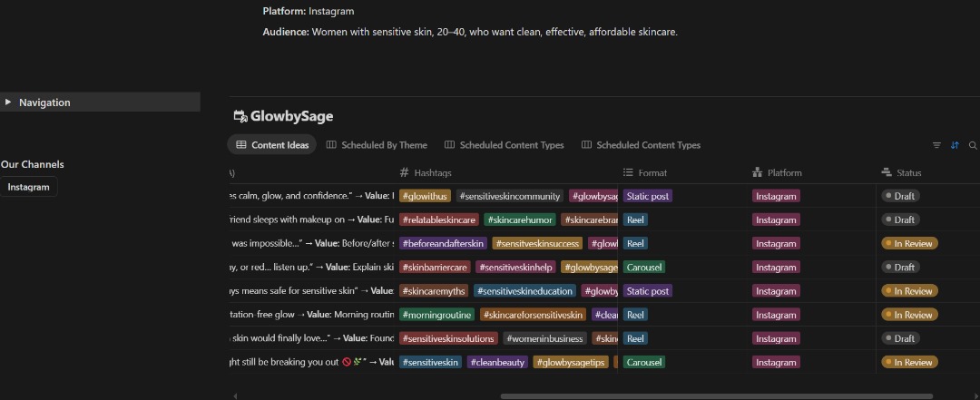
Task: Open the cell mentioning "friend sleeps with makeup on"
Action: pos(312,220)
